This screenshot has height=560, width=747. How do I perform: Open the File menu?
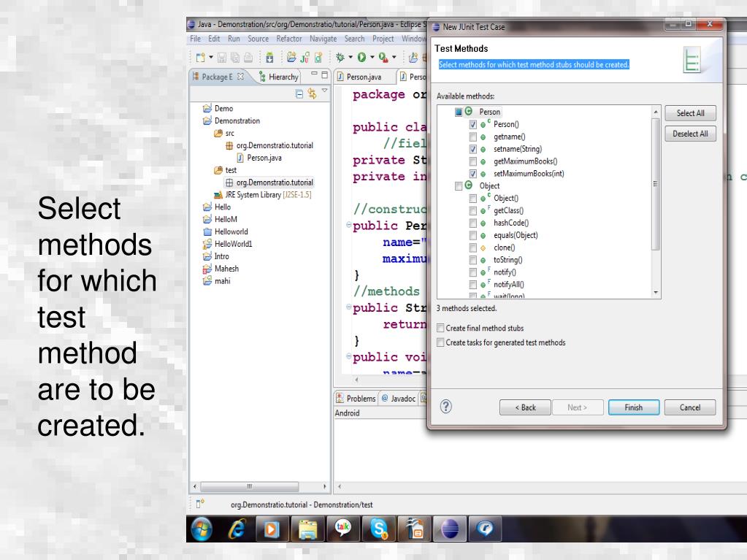point(195,39)
